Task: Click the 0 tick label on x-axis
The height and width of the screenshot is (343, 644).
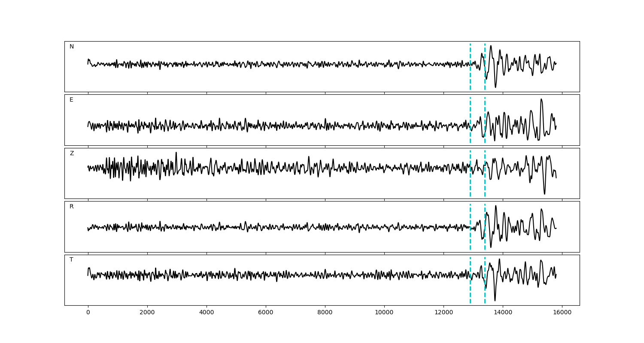Action: (88, 313)
